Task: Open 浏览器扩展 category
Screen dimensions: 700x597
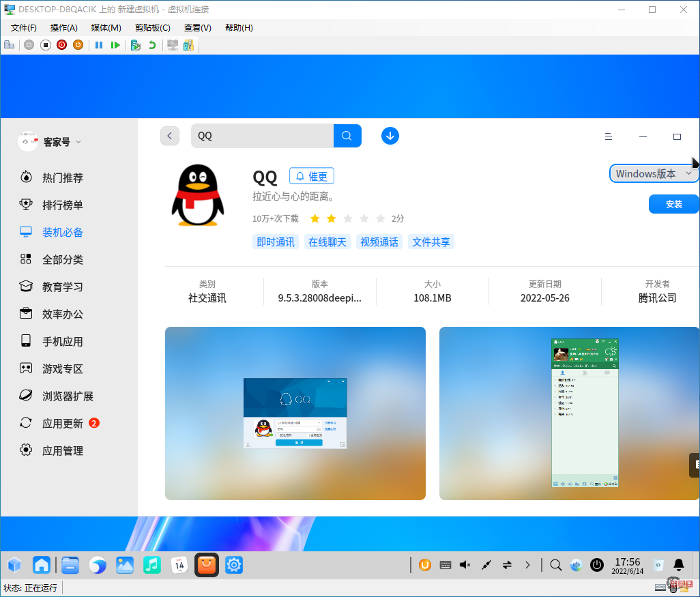Action: (x=67, y=396)
